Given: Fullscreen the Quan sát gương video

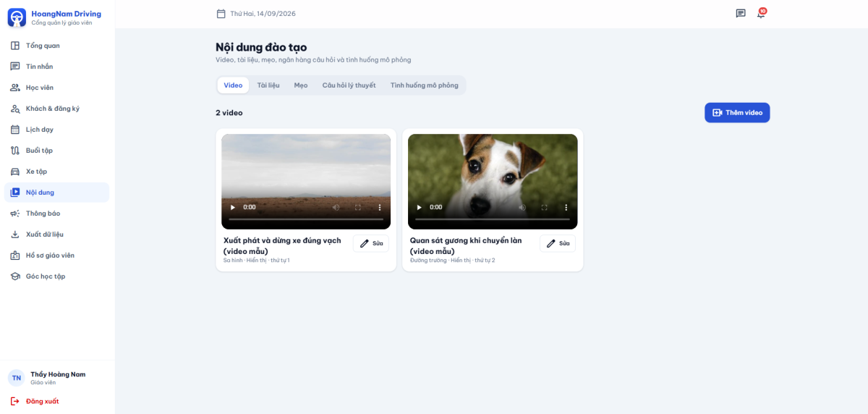Looking at the screenshot, I should 545,208.
